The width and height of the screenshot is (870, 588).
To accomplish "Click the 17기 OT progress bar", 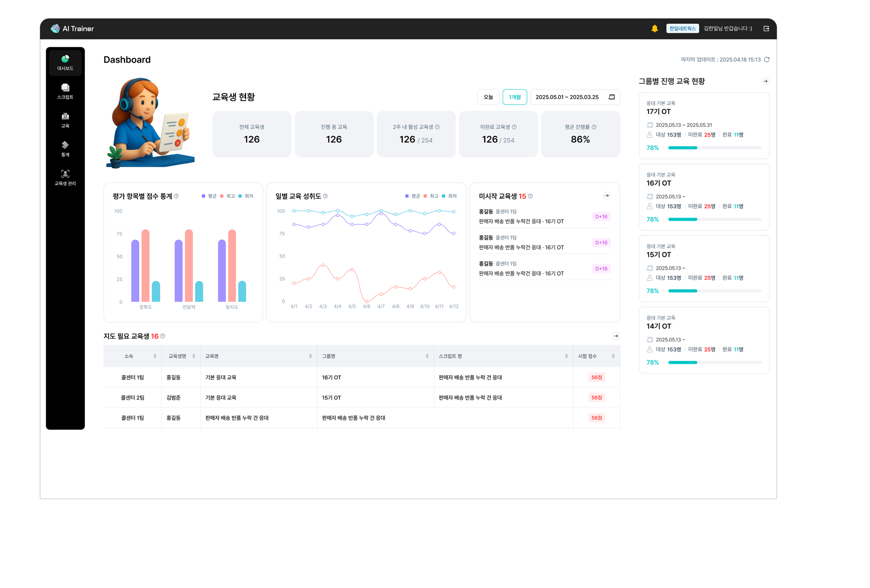I will pyautogui.click(x=714, y=148).
